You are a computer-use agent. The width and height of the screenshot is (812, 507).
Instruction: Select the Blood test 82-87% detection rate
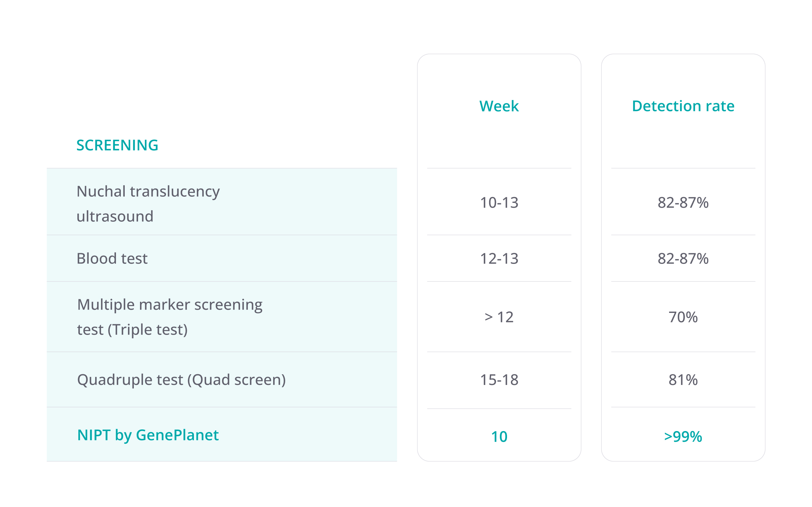[683, 259]
